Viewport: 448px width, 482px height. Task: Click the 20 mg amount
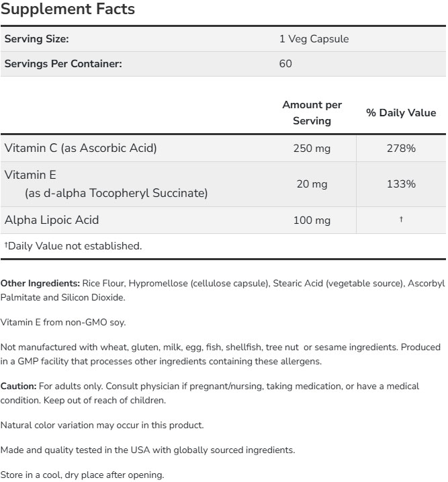pos(312,184)
